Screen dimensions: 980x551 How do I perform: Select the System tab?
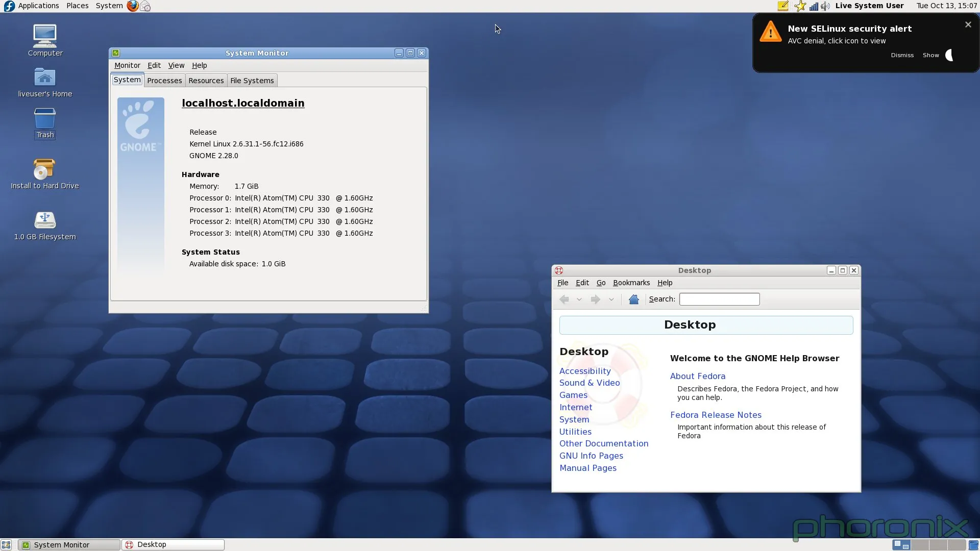127,80
